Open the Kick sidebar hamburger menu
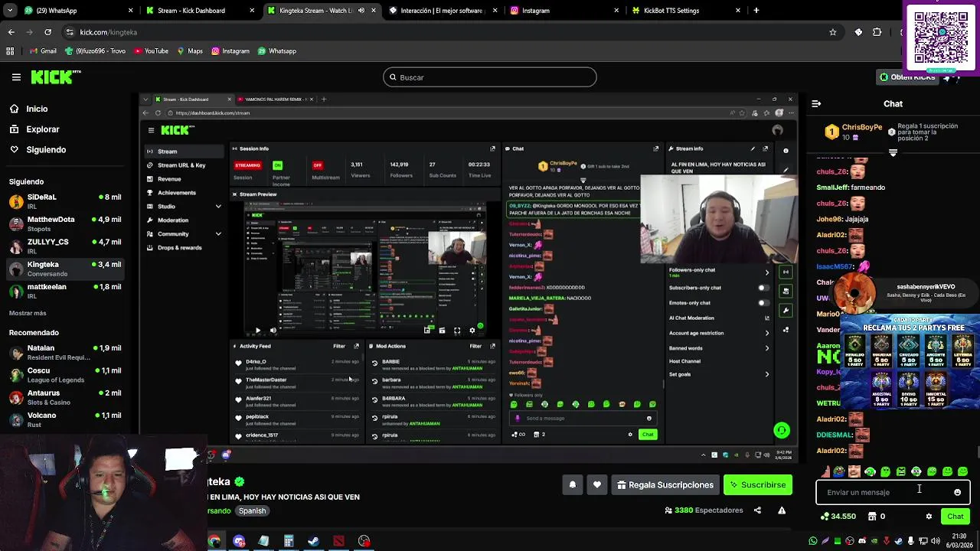Screen dimensions: 980x551 coord(16,77)
